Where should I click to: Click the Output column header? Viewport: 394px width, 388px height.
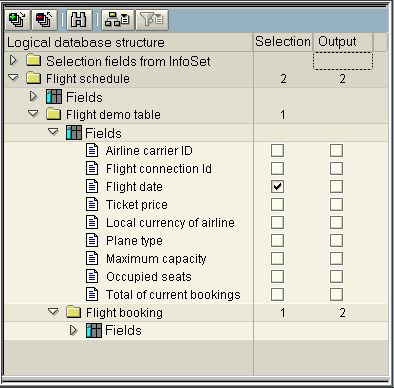343,42
